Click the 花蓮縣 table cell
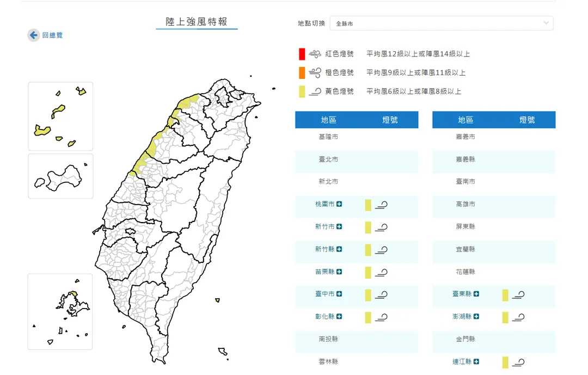 (465, 272)
